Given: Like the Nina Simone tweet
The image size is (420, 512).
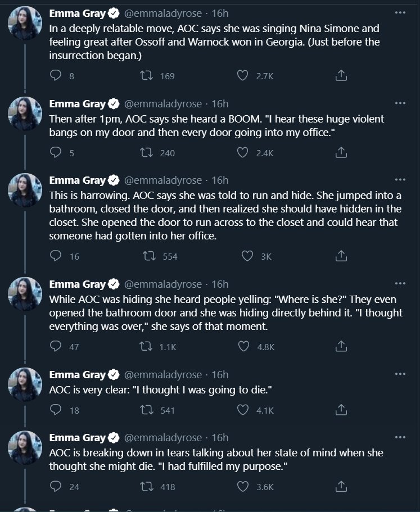Looking at the screenshot, I should [x=243, y=76].
